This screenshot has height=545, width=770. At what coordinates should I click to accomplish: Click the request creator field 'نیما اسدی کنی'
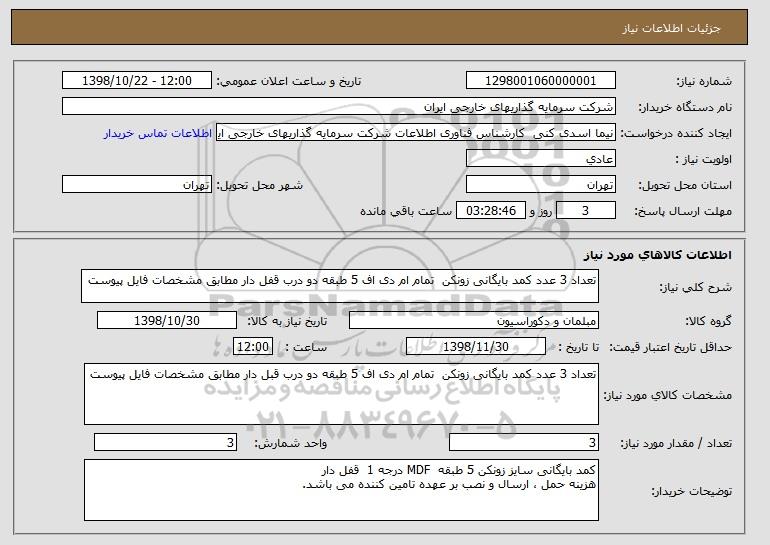tap(416, 133)
